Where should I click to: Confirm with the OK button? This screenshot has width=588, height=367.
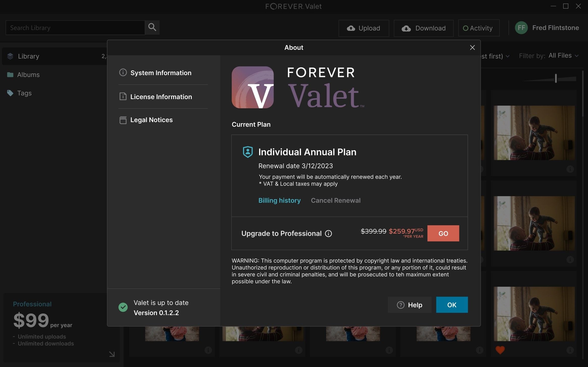pos(452,305)
